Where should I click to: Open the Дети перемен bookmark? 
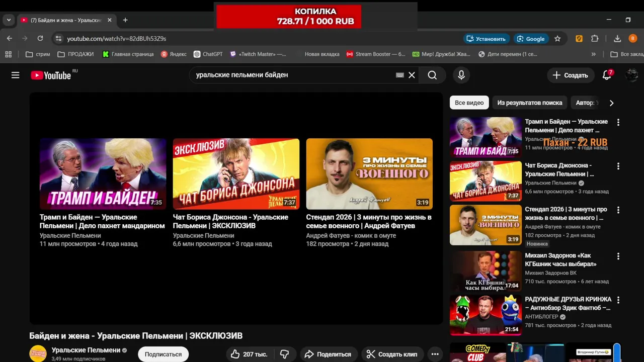(x=508, y=54)
